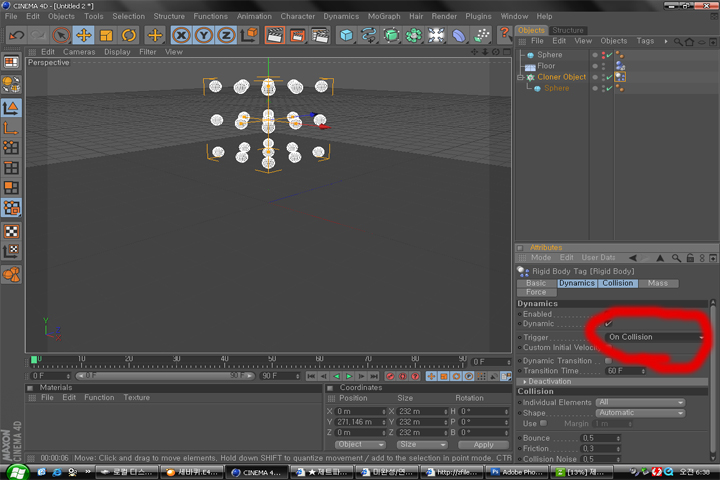The image size is (720, 480).
Task: Open the deformer objects capsule icon
Action: [x=459, y=35]
